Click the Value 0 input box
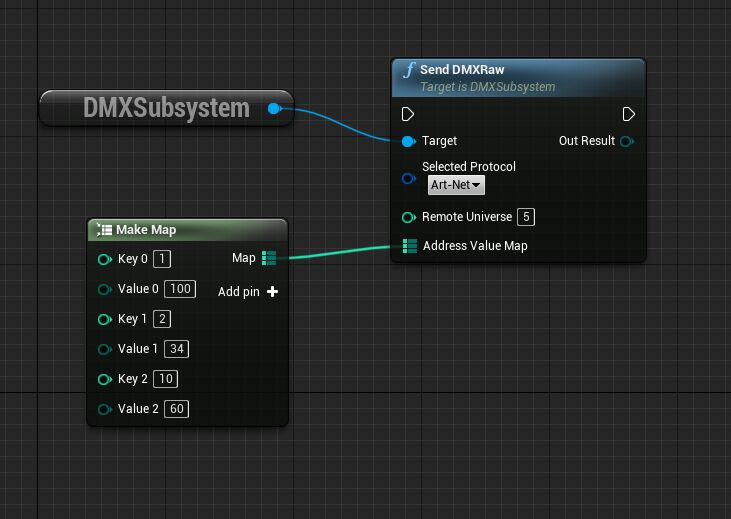This screenshot has height=519, width=731. coord(180,289)
